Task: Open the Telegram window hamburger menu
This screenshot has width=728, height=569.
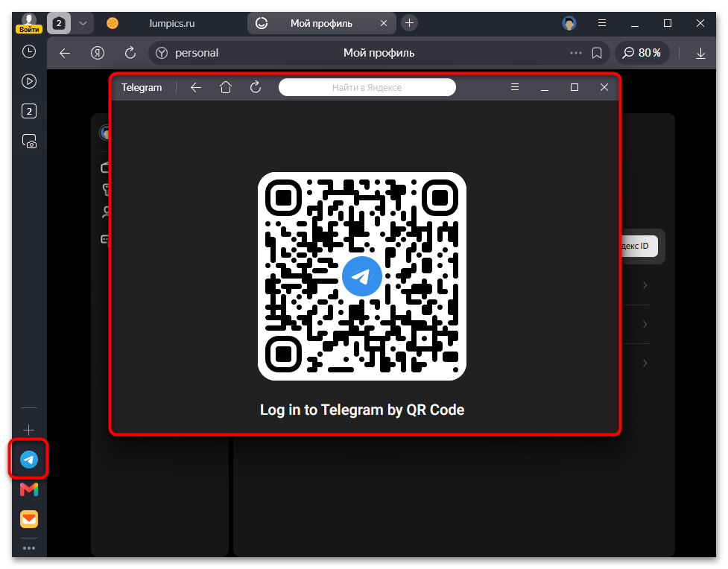Action: 515,87
